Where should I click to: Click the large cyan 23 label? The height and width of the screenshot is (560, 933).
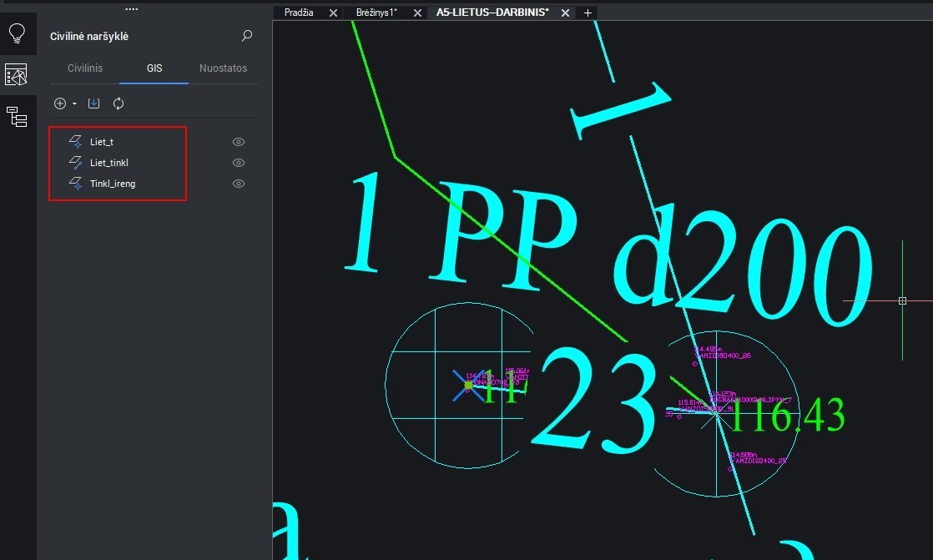pos(594,401)
